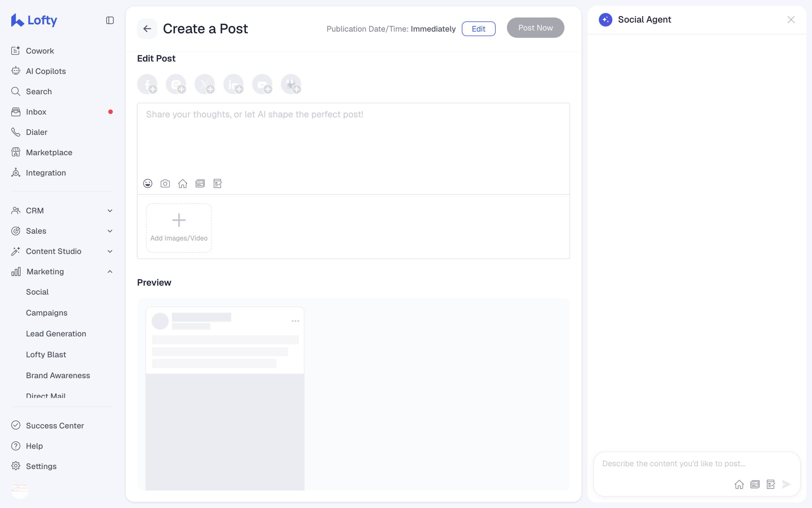Open Cowork from the sidebar
812x508 pixels.
pos(62,51)
